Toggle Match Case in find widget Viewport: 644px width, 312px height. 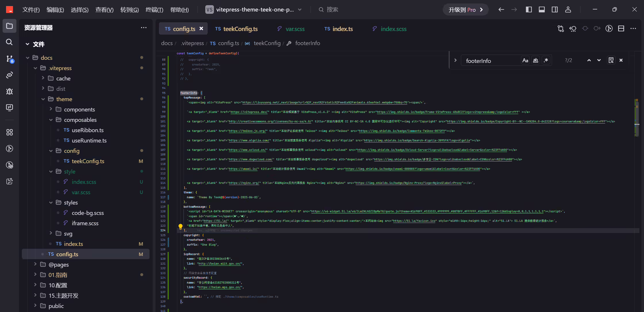click(525, 60)
